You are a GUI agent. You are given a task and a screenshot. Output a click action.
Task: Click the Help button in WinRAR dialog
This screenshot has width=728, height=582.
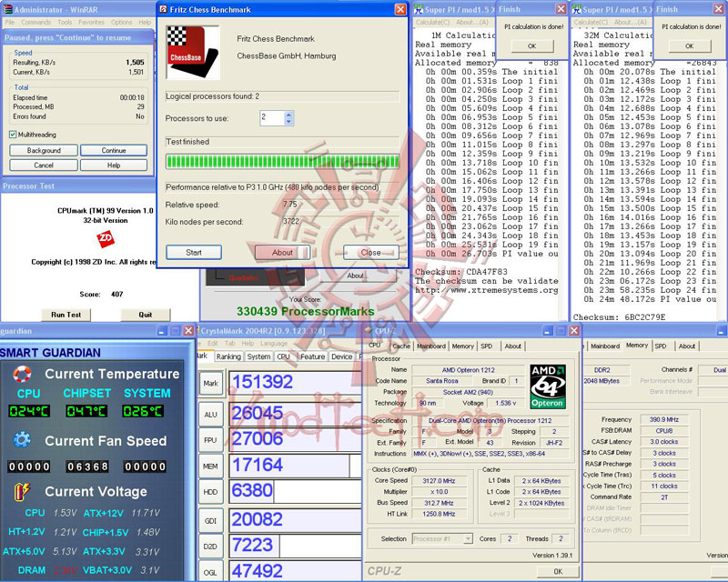pos(114,166)
